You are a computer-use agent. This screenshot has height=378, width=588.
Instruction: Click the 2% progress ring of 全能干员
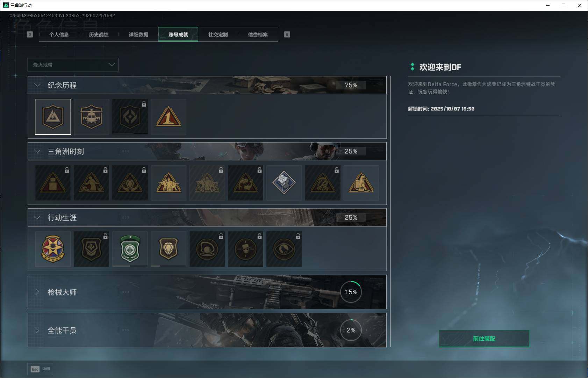pos(351,330)
